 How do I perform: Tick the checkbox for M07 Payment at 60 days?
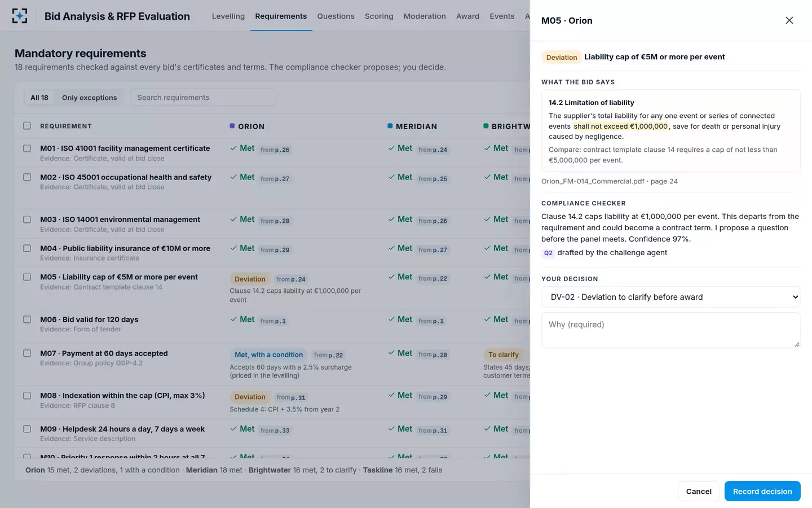click(x=27, y=353)
